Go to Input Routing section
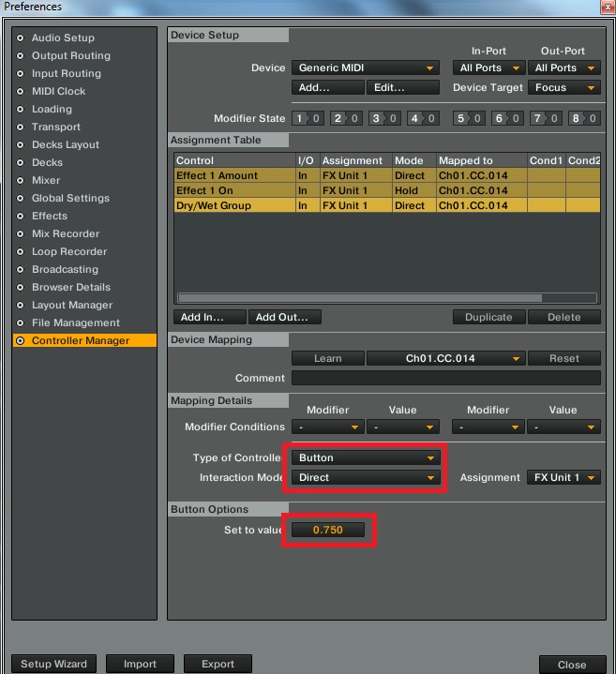The height and width of the screenshot is (674, 616). pyautogui.click(x=67, y=73)
